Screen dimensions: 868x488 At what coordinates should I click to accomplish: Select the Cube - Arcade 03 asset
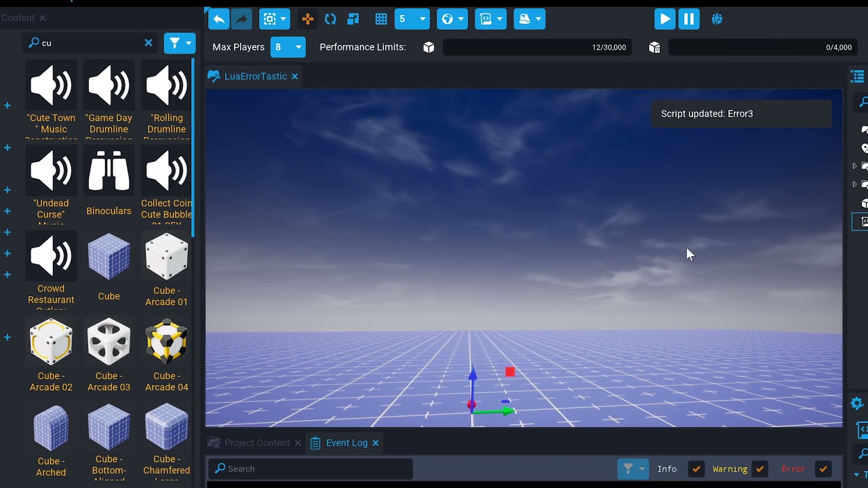point(108,355)
